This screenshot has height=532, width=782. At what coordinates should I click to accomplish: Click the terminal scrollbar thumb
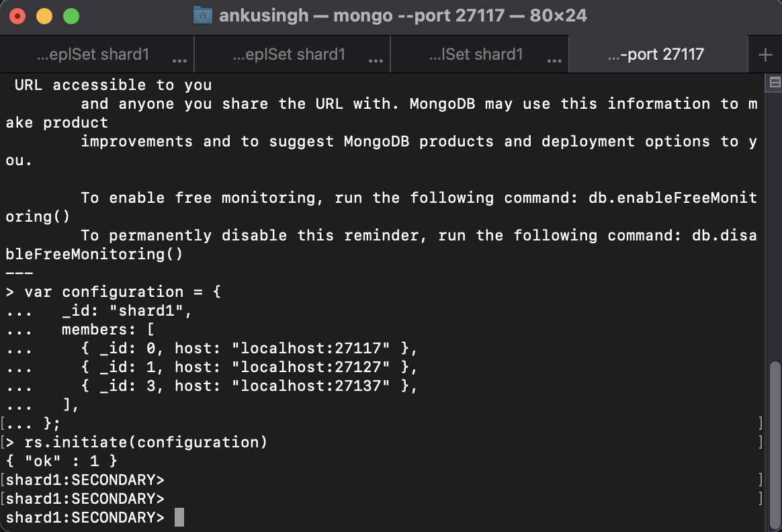pyautogui.click(x=775, y=443)
